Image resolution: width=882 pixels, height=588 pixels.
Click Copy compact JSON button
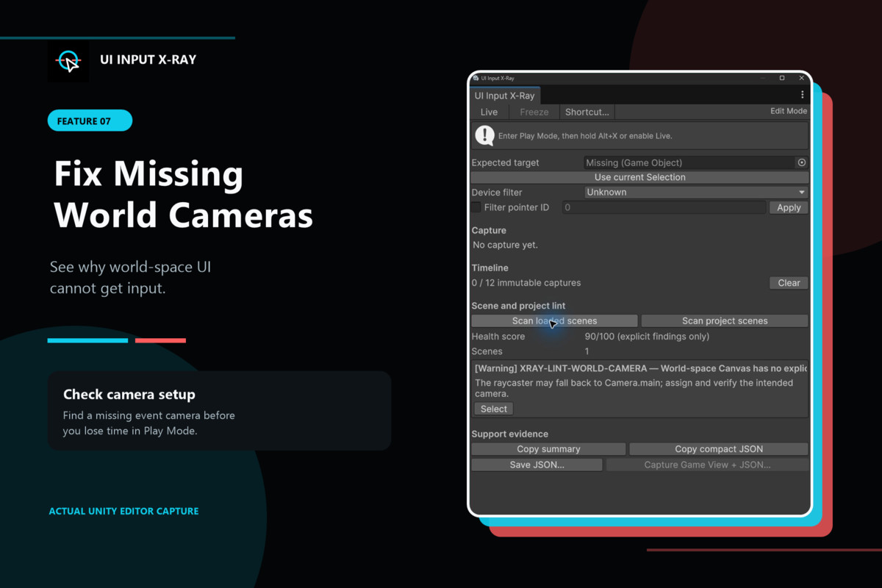(x=719, y=449)
